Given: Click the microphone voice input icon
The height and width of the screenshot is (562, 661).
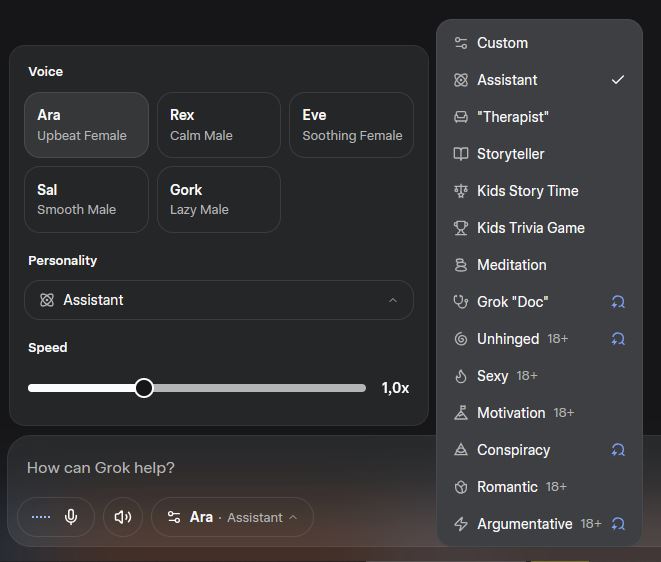Looking at the screenshot, I should click(x=71, y=517).
